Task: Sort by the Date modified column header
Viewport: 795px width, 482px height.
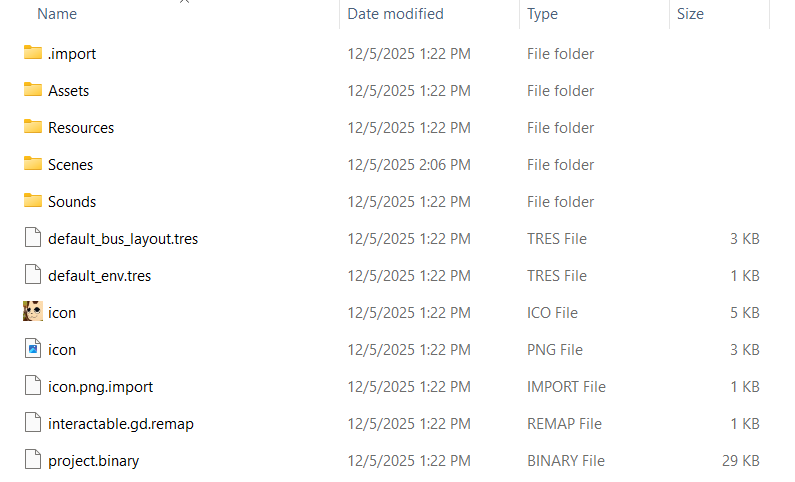Action: tap(395, 14)
